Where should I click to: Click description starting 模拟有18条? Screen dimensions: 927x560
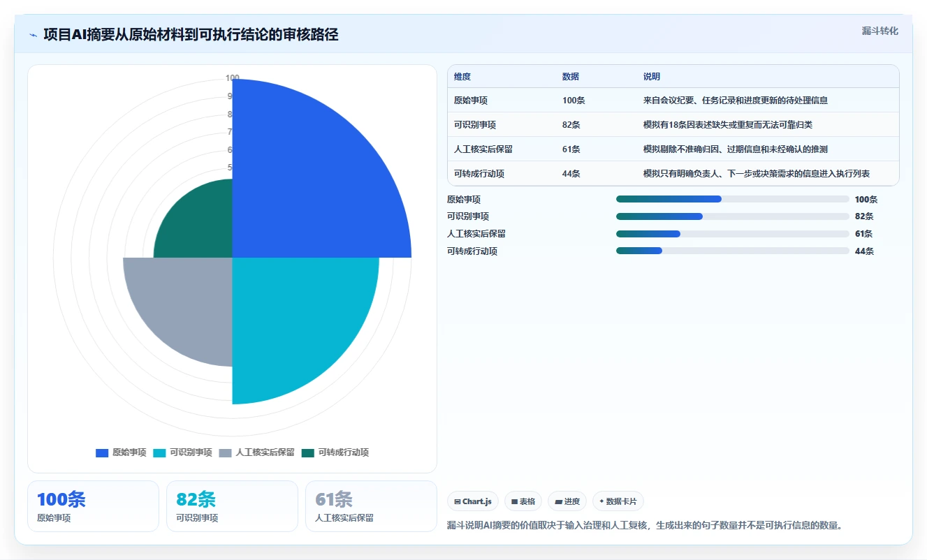728,125
